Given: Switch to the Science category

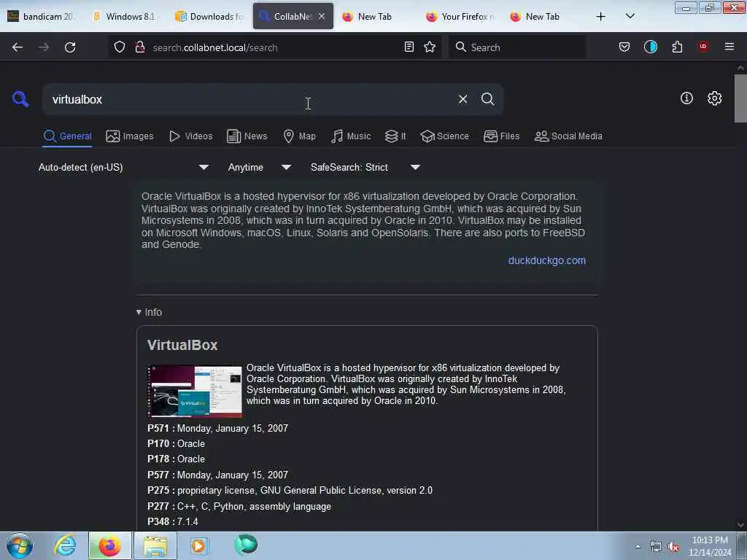Looking at the screenshot, I should click(444, 136).
